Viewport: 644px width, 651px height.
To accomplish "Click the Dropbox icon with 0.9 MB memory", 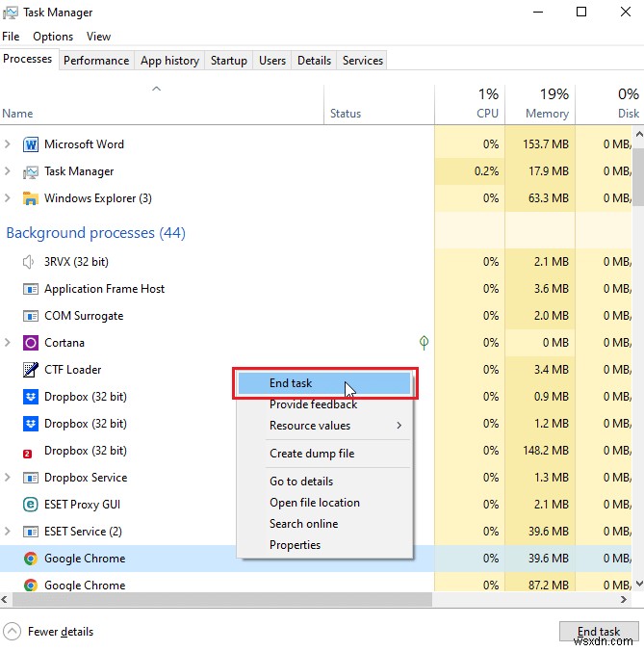I will pyautogui.click(x=30, y=397).
